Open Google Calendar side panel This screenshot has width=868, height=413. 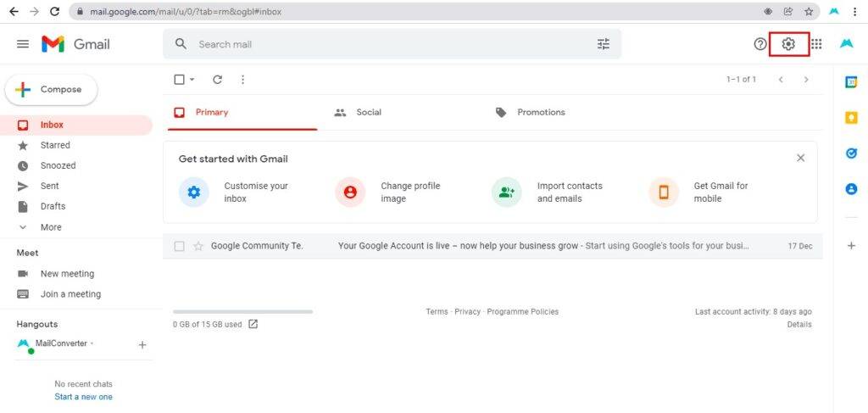tap(851, 82)
